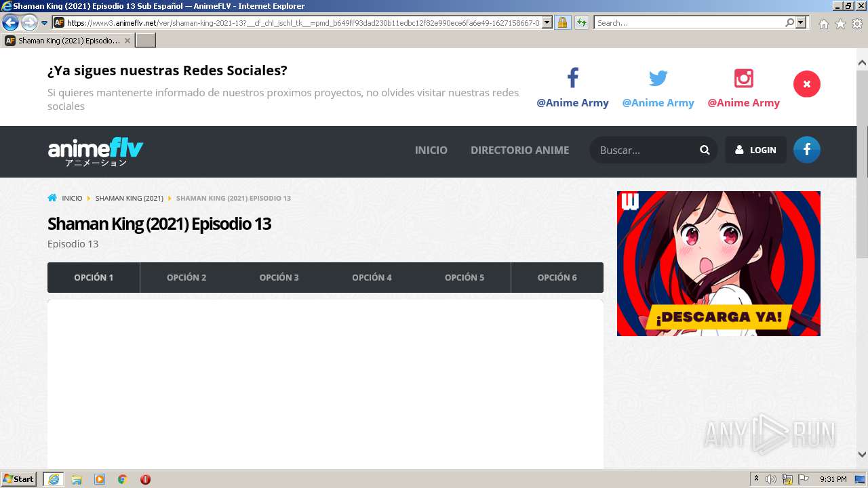This screenshot has height=488, width=868.
Task: Open the media player taskbar icon
Action: pos(100,479)
